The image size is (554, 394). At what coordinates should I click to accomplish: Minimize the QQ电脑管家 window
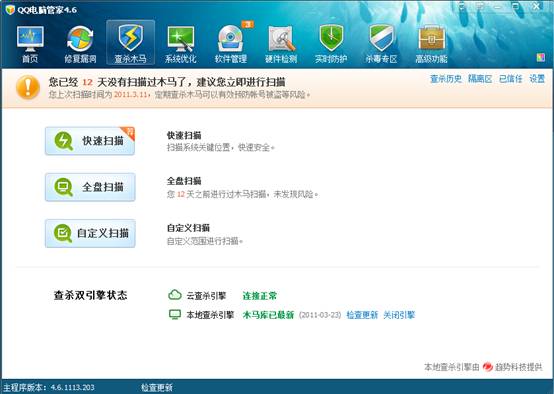point(498,7)
